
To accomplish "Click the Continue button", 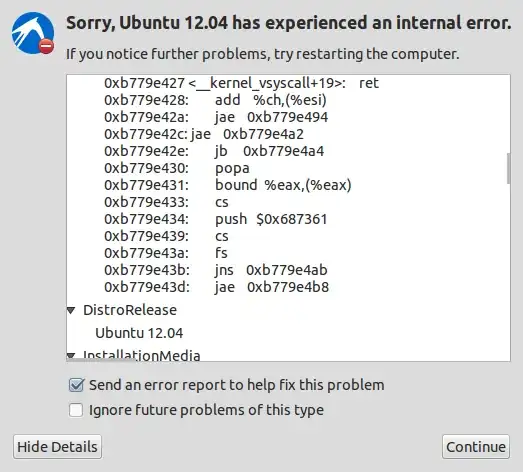I will click(x=476, y=447).
